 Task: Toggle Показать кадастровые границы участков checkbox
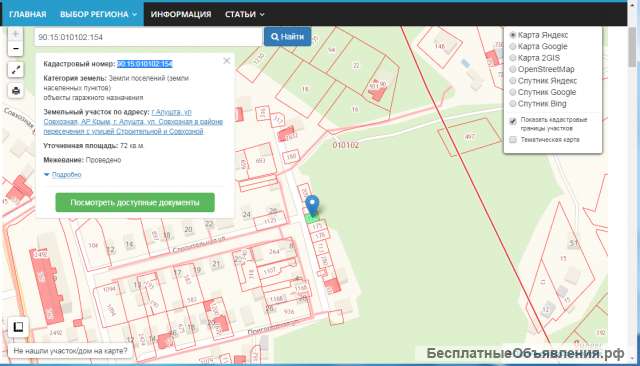coord(513,121)
